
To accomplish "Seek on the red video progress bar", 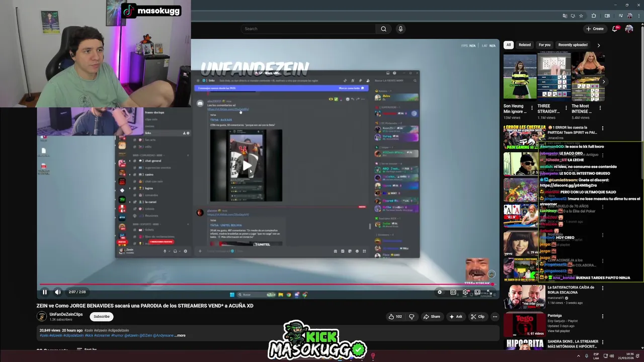I will tap(267, 285).
